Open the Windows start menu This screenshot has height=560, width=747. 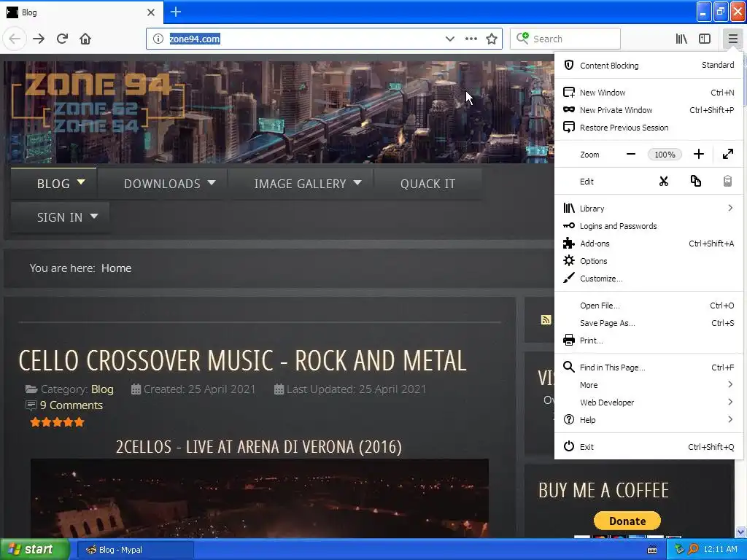point(35,550)
